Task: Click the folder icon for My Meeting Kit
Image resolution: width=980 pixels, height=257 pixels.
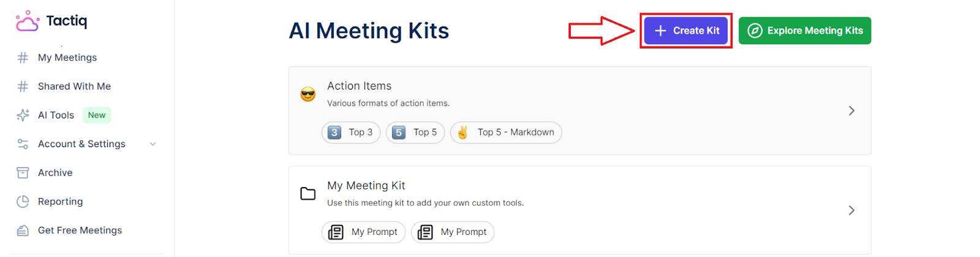Action: [308, 194]
